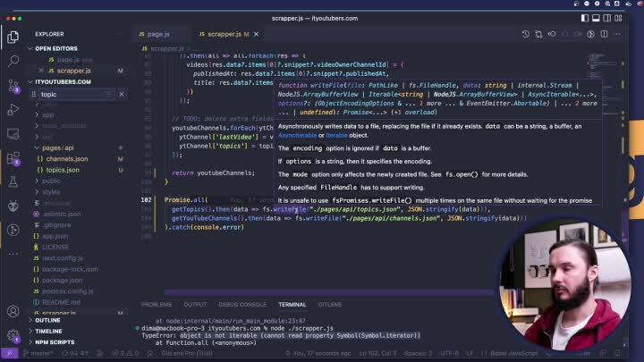Expand the NPM Scripts section
The image size is (644, 362).
point(55,342)
